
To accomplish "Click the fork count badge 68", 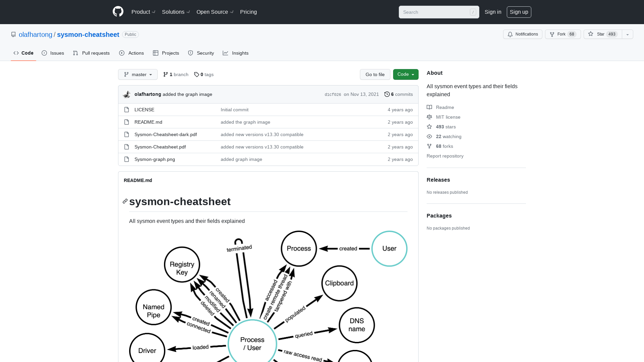I will click(572, 34).
